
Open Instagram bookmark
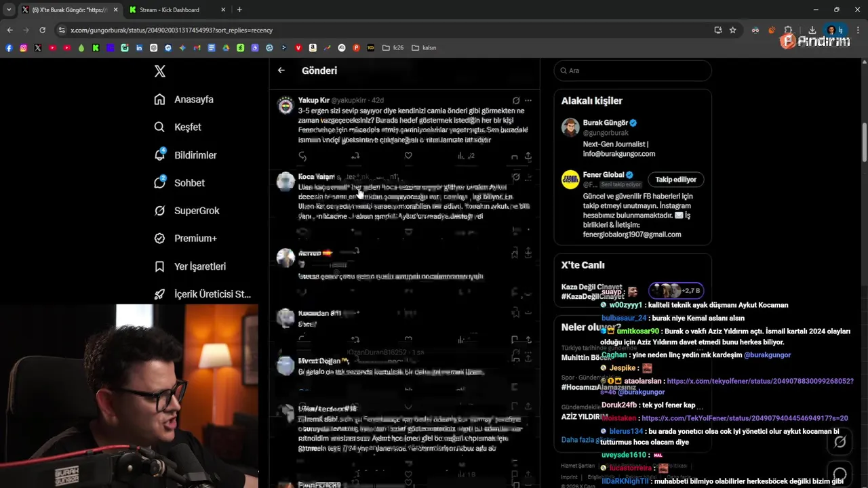tap(23, 48)
